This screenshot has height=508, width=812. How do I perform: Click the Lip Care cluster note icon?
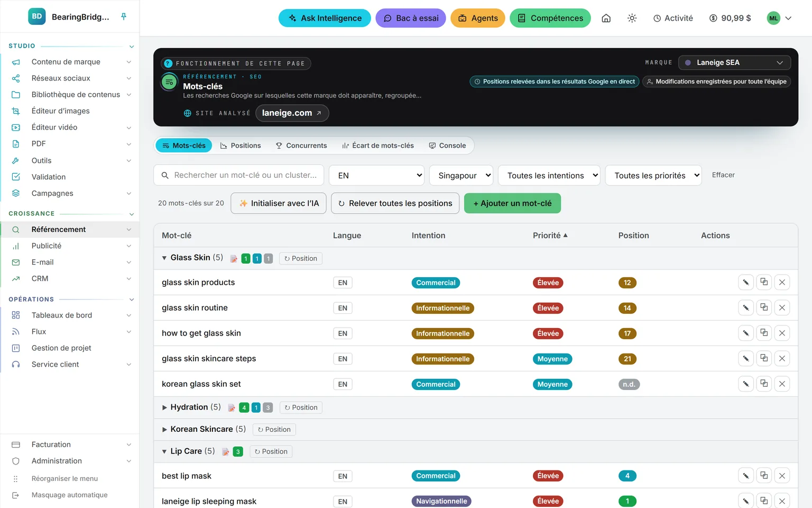(226, 452)
